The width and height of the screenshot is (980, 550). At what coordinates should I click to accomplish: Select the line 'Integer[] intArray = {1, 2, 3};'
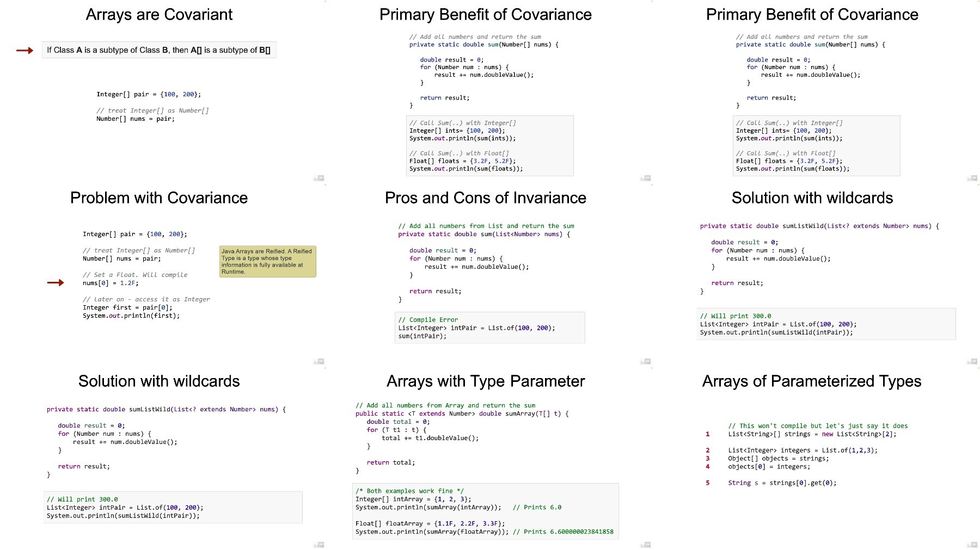[x=414, y=499]
